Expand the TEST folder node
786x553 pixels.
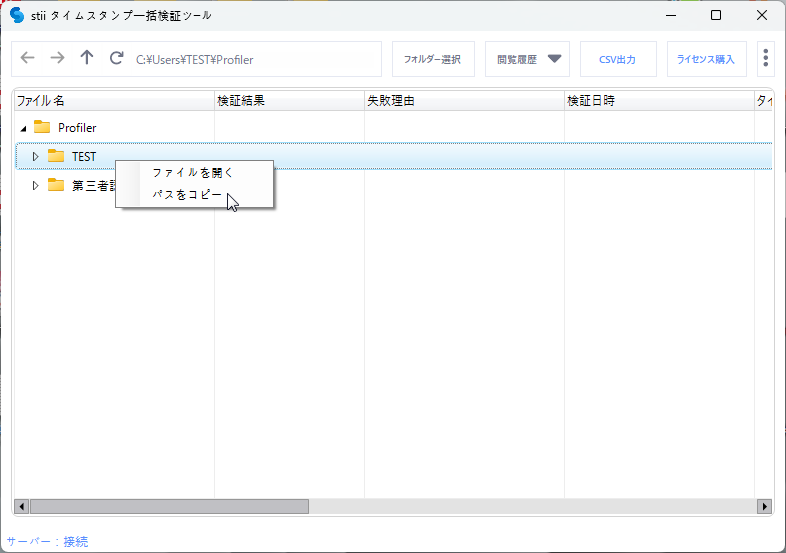[x=36, y=156]
